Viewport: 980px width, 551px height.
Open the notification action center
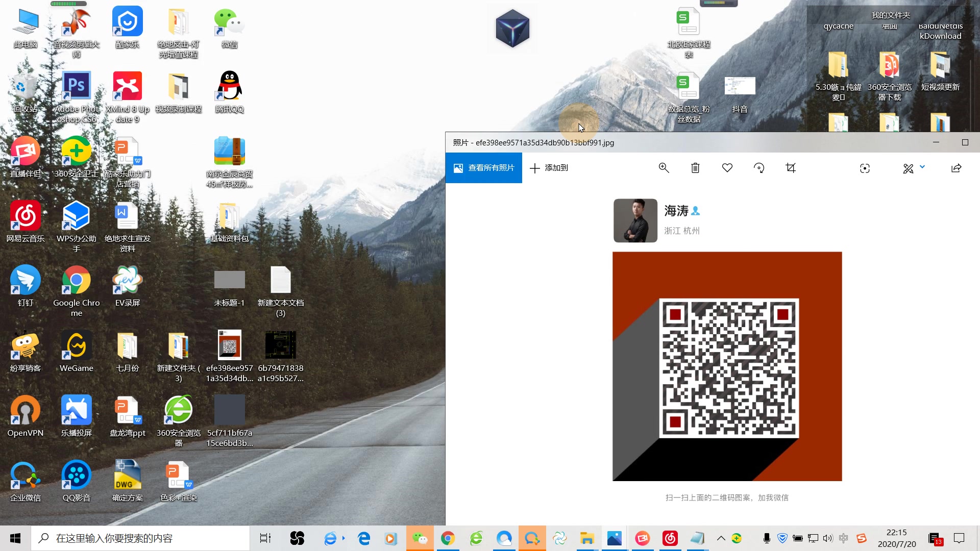pyautogui.click(x=959, y=538)
